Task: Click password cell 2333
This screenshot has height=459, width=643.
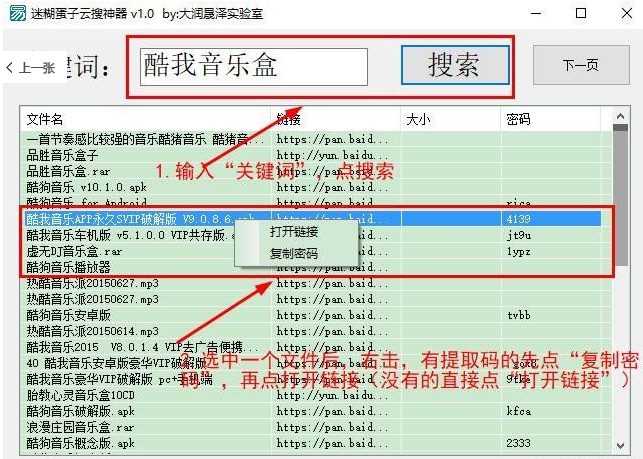Action: pos(518,443)
